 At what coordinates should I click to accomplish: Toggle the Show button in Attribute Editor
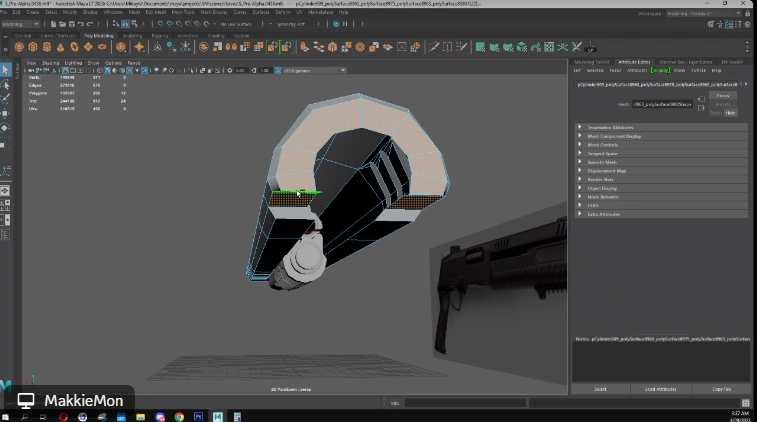pyautogui.click(x=716, y=113)
